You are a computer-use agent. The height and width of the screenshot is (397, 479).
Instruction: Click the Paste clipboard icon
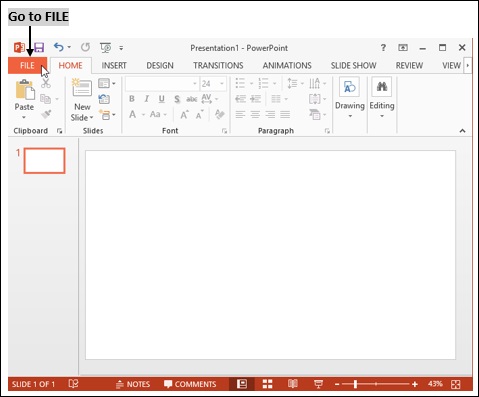(25, 89)
